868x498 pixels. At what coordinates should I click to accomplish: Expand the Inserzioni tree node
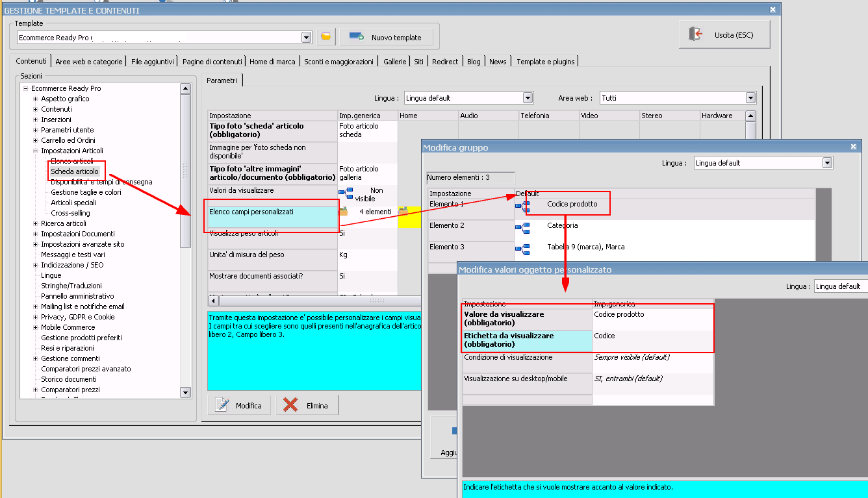36,119
